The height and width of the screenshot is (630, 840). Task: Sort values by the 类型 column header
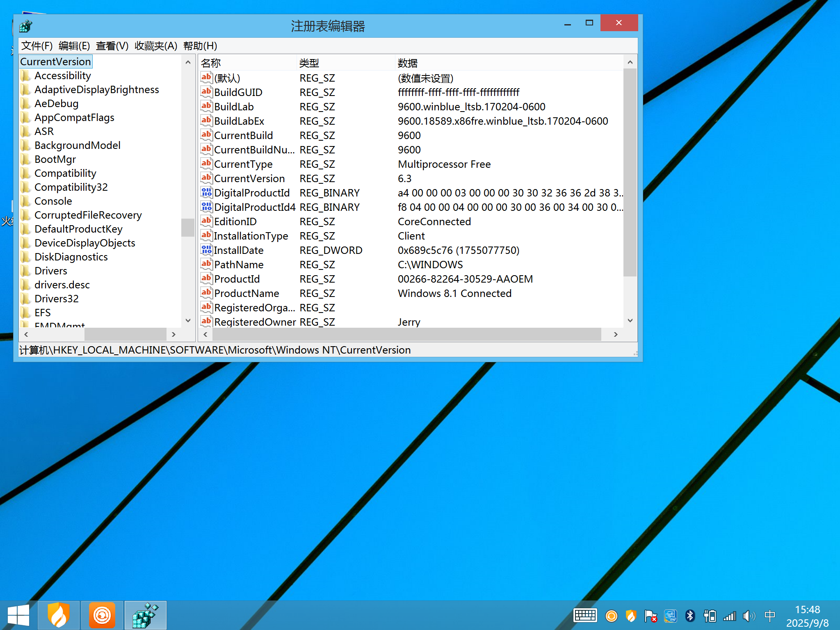pos(345,63)
